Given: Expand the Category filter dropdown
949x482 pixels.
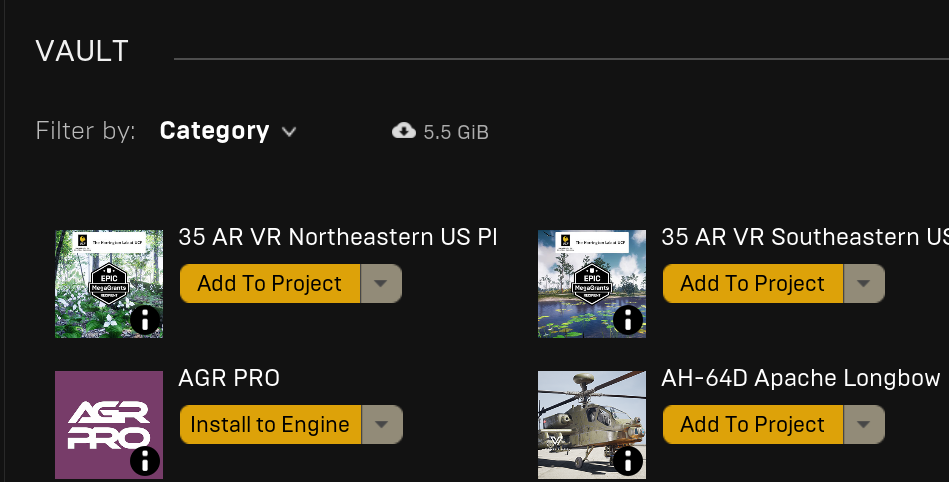Looking at the screenshot, I should point(228,131).
